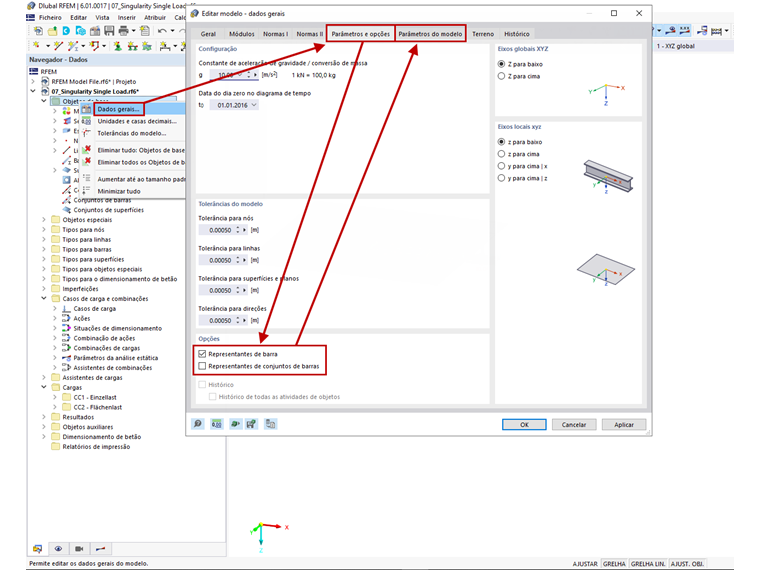This screenshot has height=570, width=760.
Task: Switch to 'Parâmetros do modelo' tab
Action: point(430,34)
